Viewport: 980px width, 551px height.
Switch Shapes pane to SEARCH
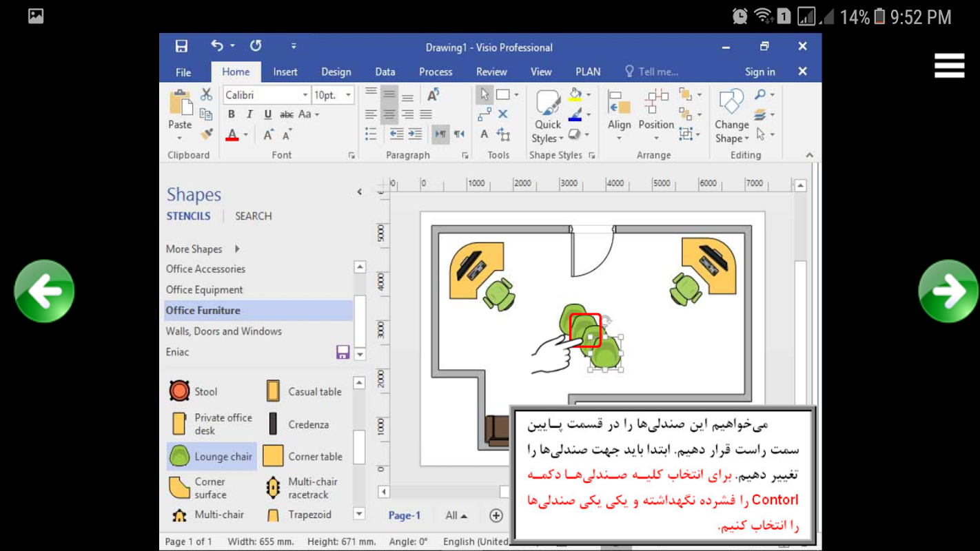254,216
